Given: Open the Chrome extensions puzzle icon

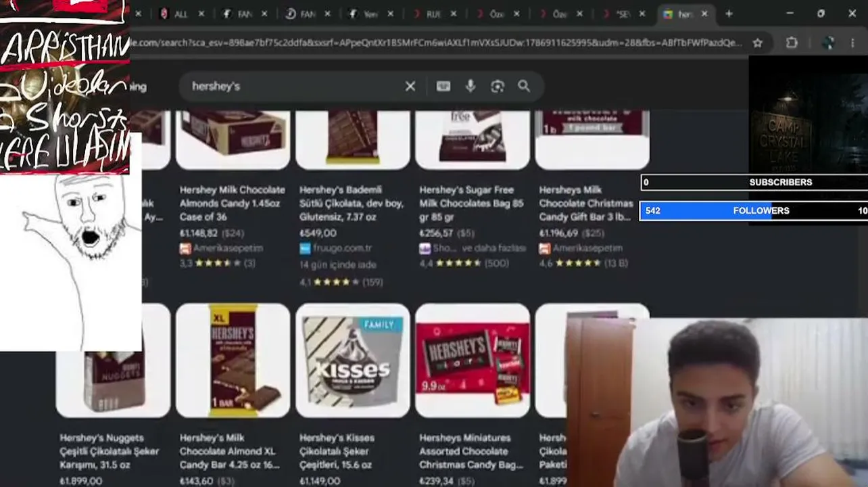Looking at the screenshot, I should point(792,43).
